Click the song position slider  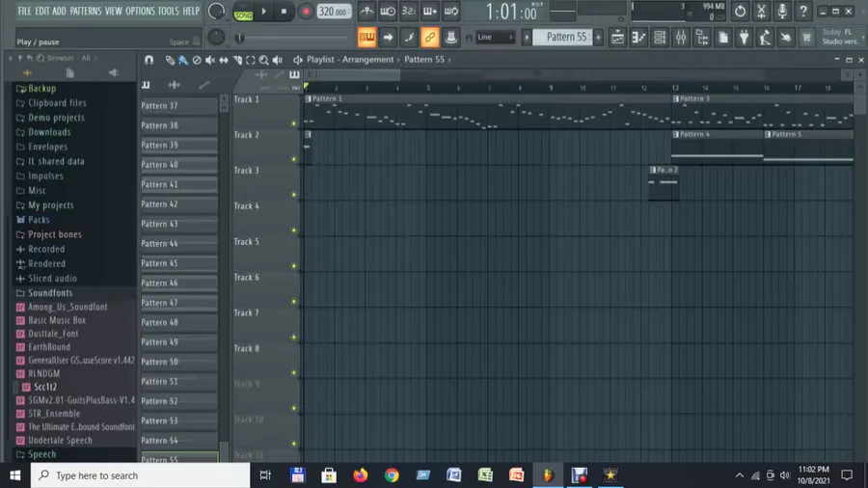coord(292,38)
